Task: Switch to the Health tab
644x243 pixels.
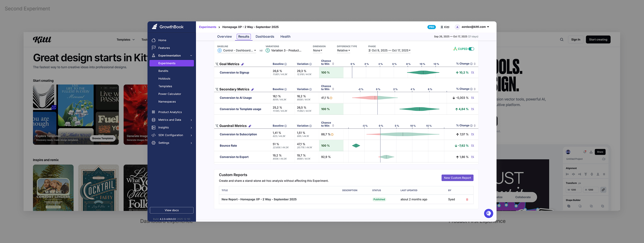Action: point(285,37)
